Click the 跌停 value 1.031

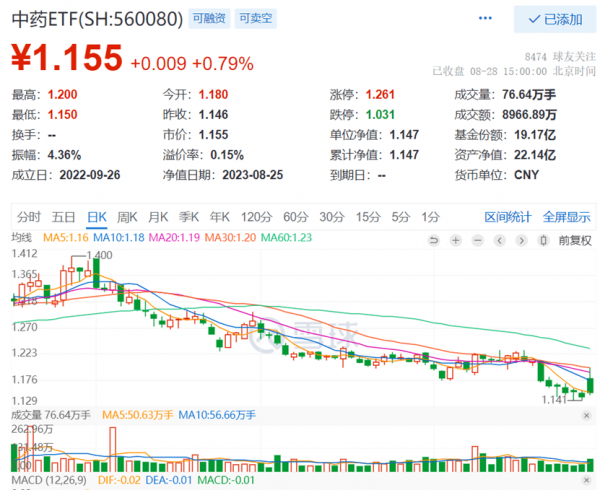(x=380, y=114)
